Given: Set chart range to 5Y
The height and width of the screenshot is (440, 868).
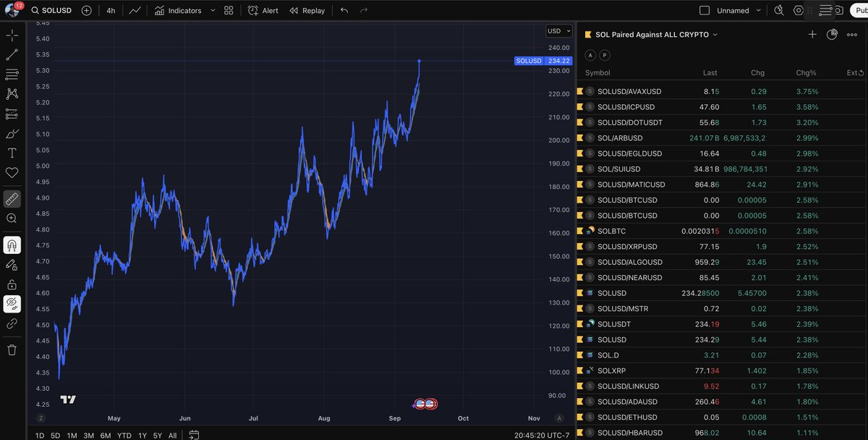Looking at the screenshot, I should pos(157,435).
